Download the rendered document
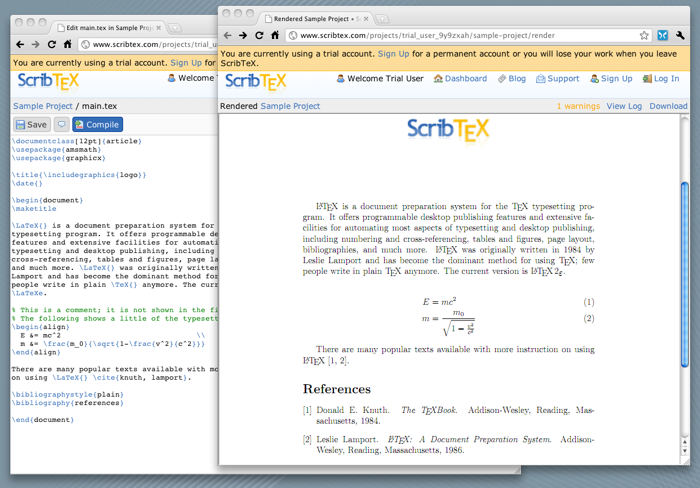Image resolution: width=700 pixels, height=488 pixels. pos(668,106)
